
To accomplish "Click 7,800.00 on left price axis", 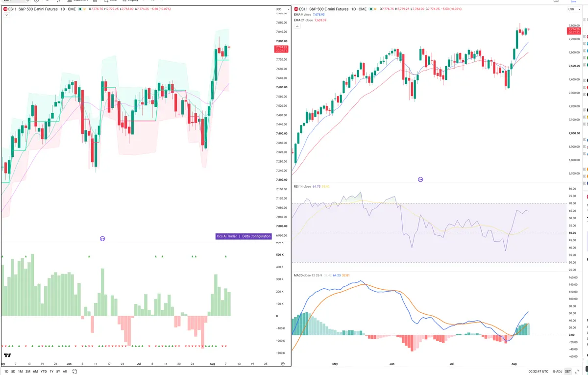I will pos(281,41).
